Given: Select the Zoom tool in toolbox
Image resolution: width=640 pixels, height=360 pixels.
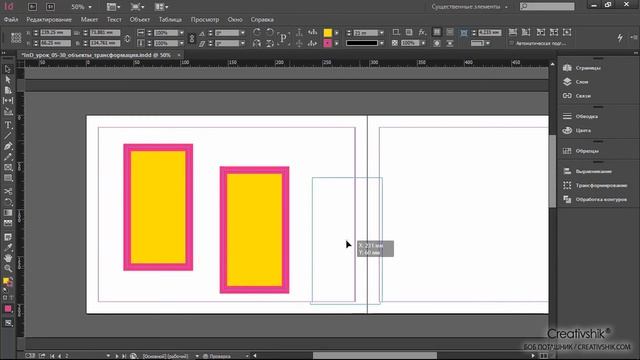Looking at the screenshot, I should tap(8, 269).
